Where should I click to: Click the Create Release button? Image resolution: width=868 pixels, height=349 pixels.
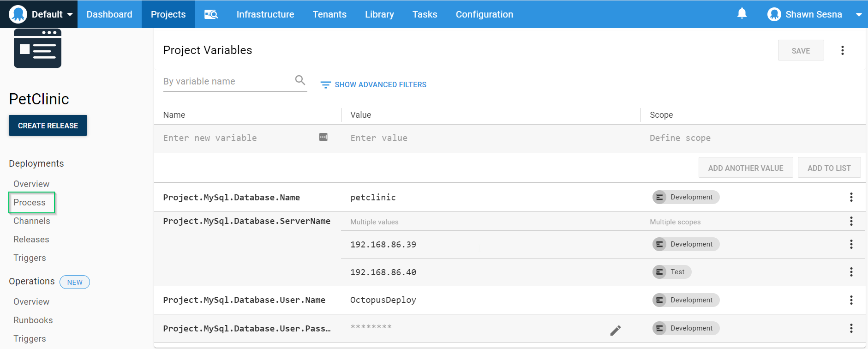(x=48, y=126)
